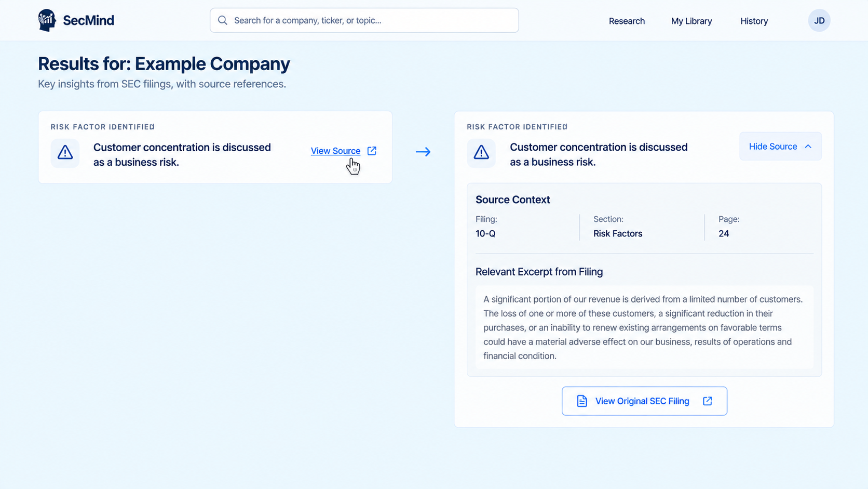Click the chevron-up icon on Hide Source

click(x=808, y=147)
